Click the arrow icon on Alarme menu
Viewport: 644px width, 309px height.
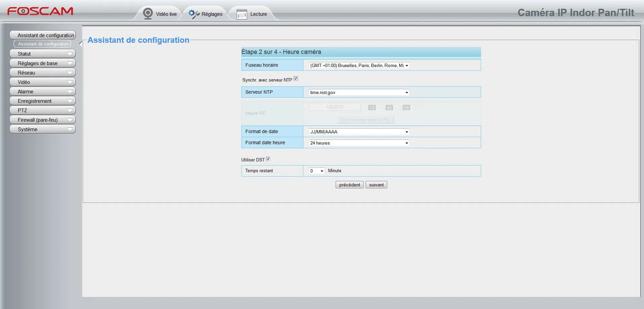click(70, 92)
